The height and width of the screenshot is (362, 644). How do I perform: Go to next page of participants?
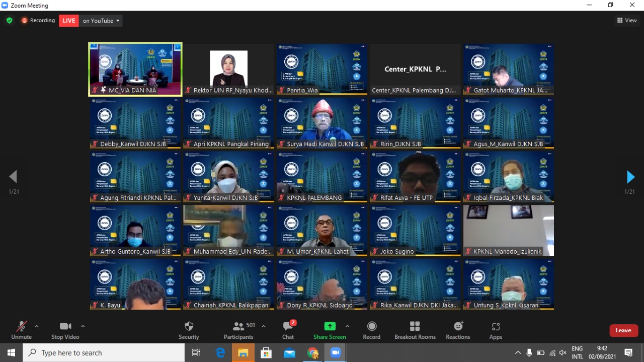(630, 177)
